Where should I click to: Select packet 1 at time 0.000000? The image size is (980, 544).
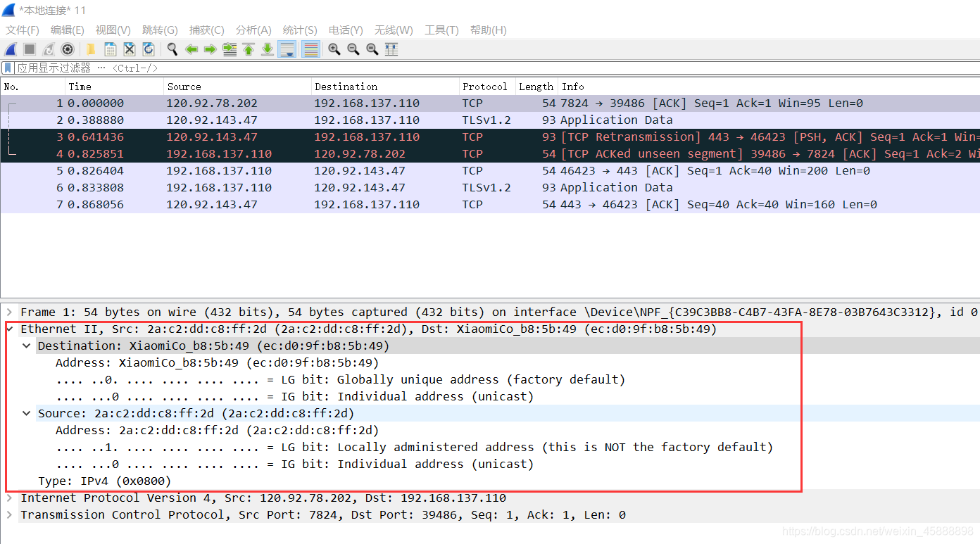click(490, 103)
